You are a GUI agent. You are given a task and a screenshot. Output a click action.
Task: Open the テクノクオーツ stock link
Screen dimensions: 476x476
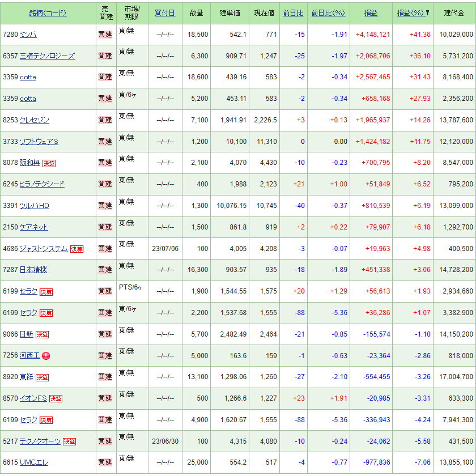[x=40, y=441]
